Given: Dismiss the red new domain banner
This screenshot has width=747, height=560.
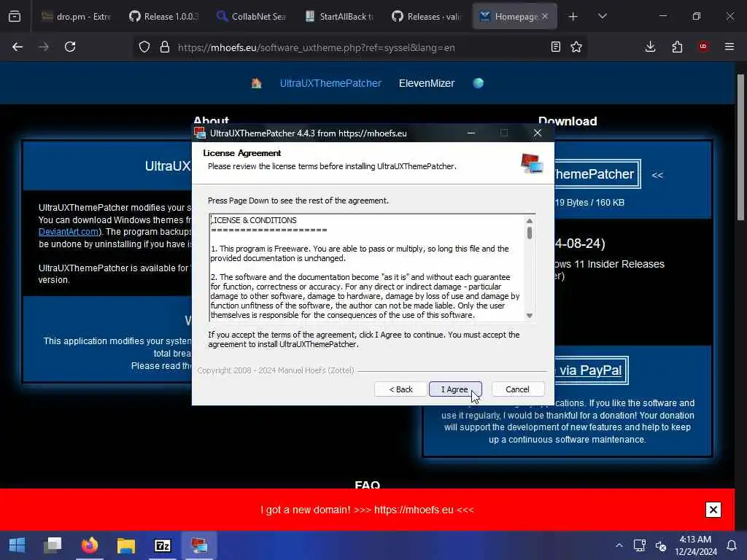Looking at the screenshot, I should click(x=713, y=510).
